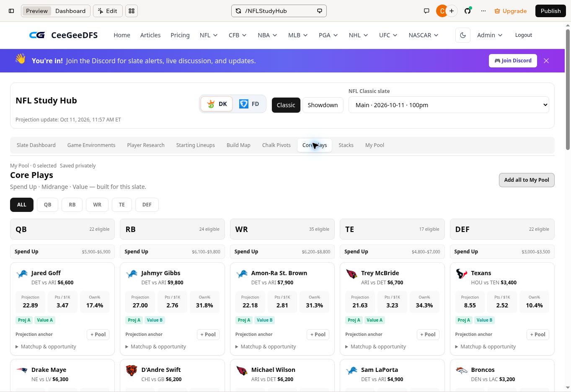
Task: Click D'Andre Swift's Bears team logo
Action: 132,371
